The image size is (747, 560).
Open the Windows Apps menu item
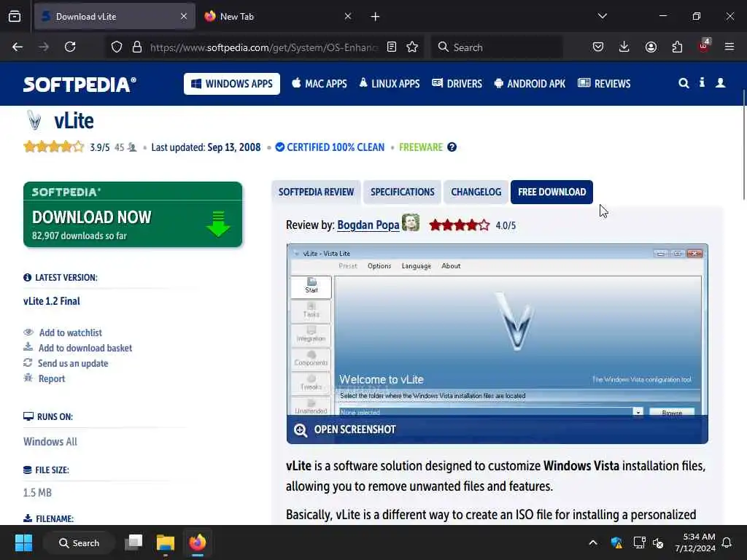pyautogui.click(x=231, y=84)
